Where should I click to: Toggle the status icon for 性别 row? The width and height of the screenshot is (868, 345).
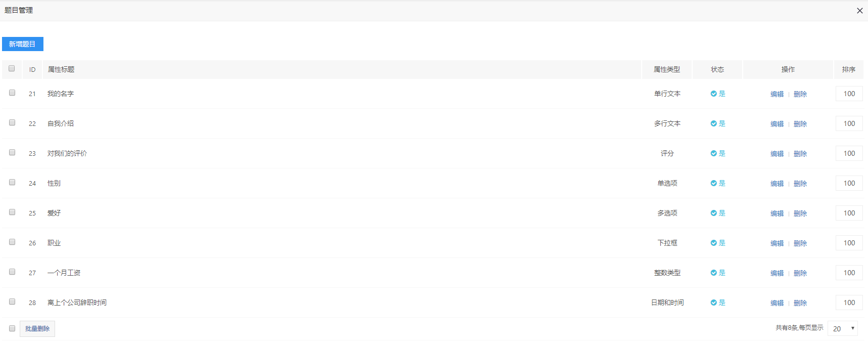click(x=713, y=183)
